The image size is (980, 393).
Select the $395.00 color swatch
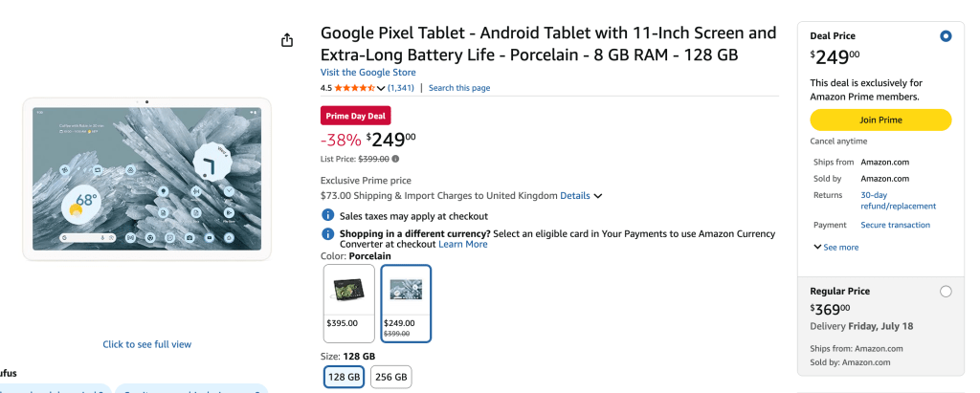[349, 302]
